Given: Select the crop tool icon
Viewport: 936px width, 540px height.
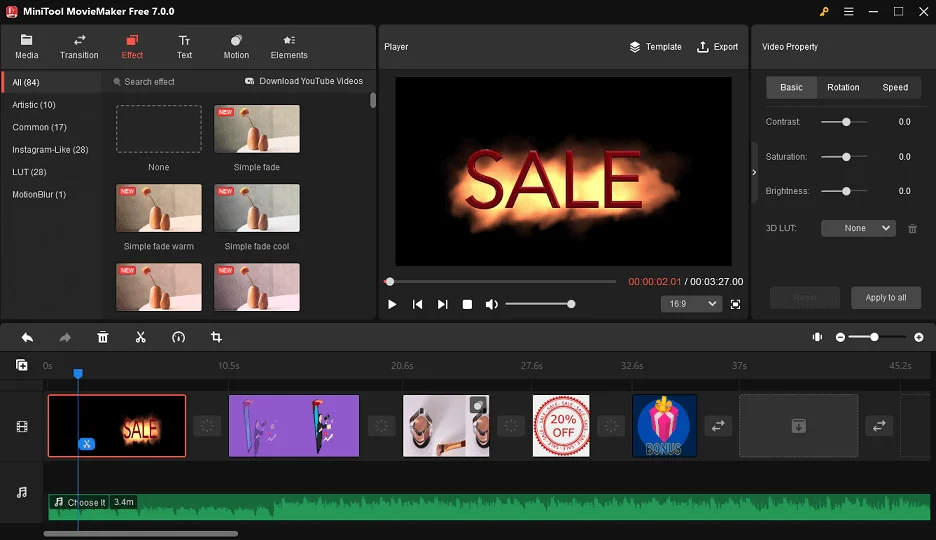Looking at the screenshot, I should tap(216, 338).
